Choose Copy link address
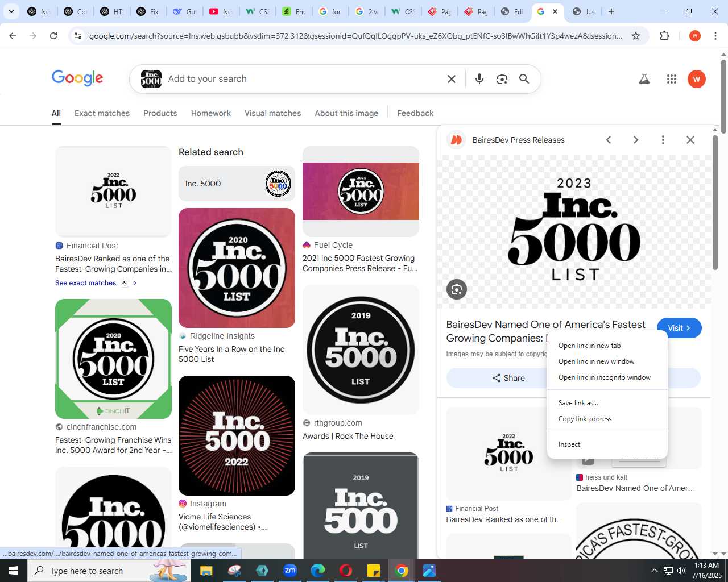The width and height of the screenshot is (728, 582). pyautogui.click(x=607, y=419)
